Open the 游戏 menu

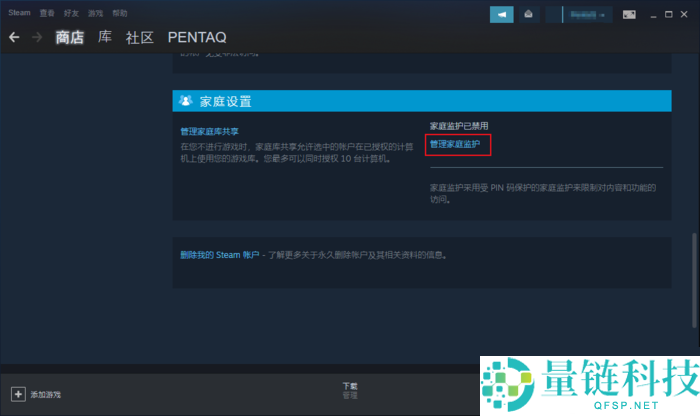point(97,14)
